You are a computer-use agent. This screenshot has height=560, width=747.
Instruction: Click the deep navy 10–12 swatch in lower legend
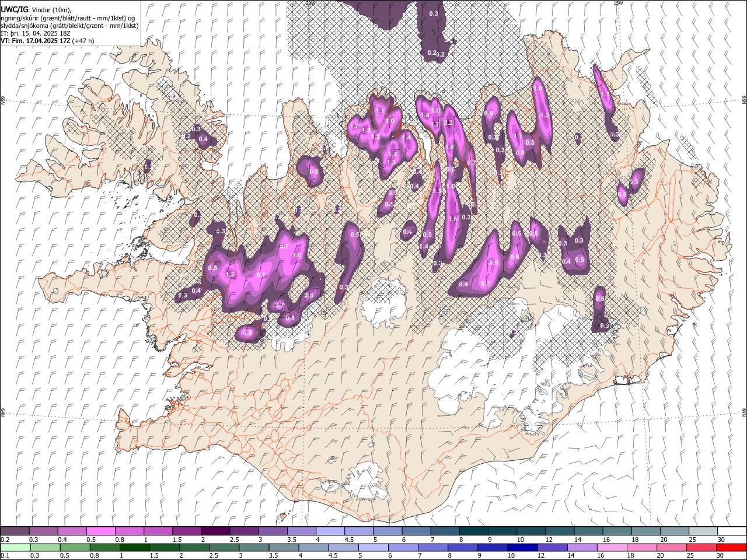click(x=522, y=547)
